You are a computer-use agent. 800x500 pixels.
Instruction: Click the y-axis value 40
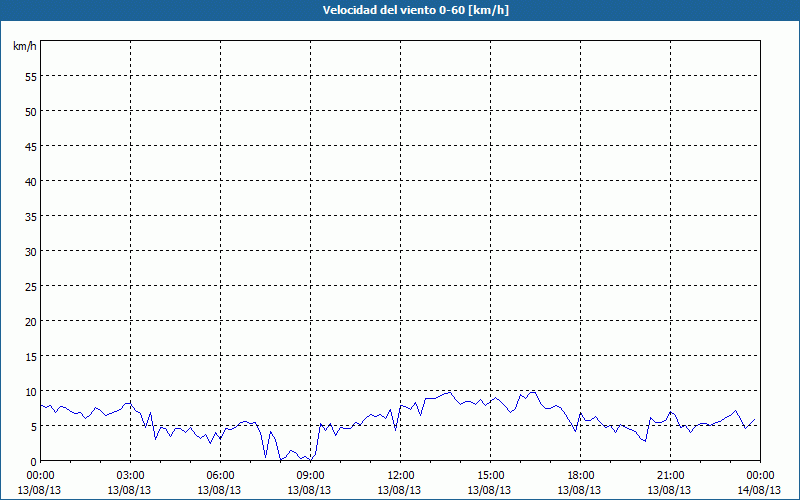(31, 182)
